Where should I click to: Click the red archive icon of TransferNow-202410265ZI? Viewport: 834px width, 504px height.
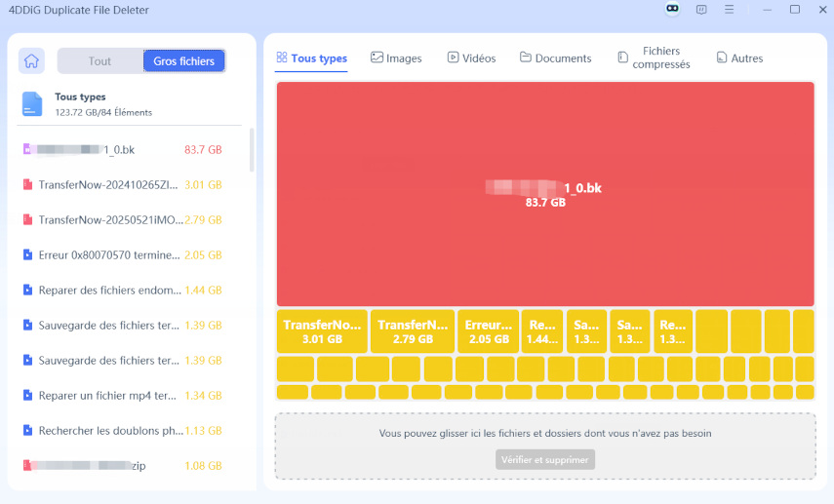pos(27,184)
